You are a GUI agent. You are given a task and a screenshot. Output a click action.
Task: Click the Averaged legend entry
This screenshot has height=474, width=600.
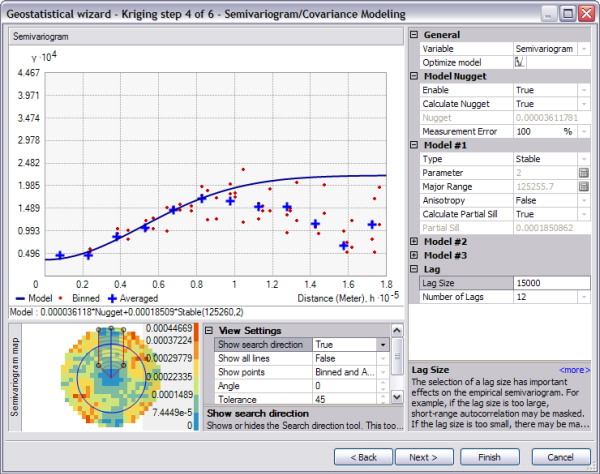pos(133,298)
